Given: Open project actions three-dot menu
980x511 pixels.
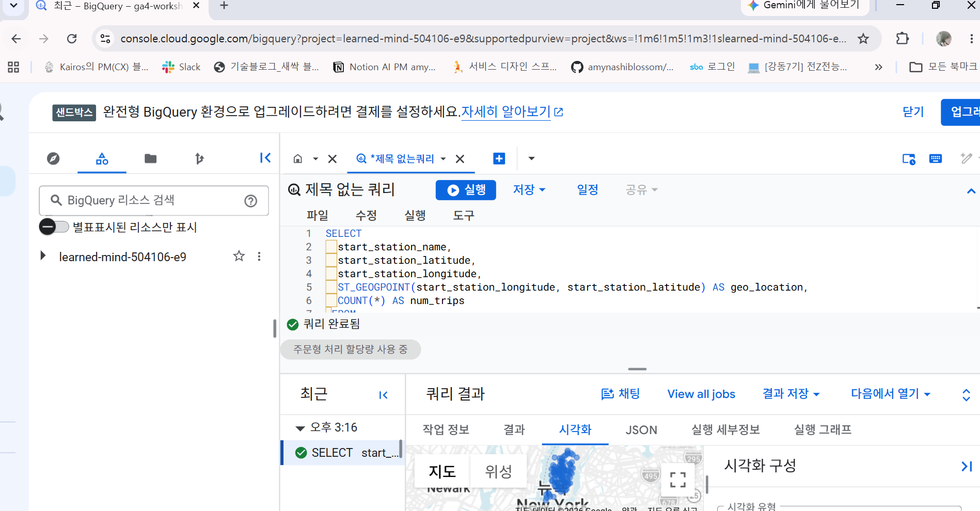Looking at the screenshot, I should [x=259, y=257].
